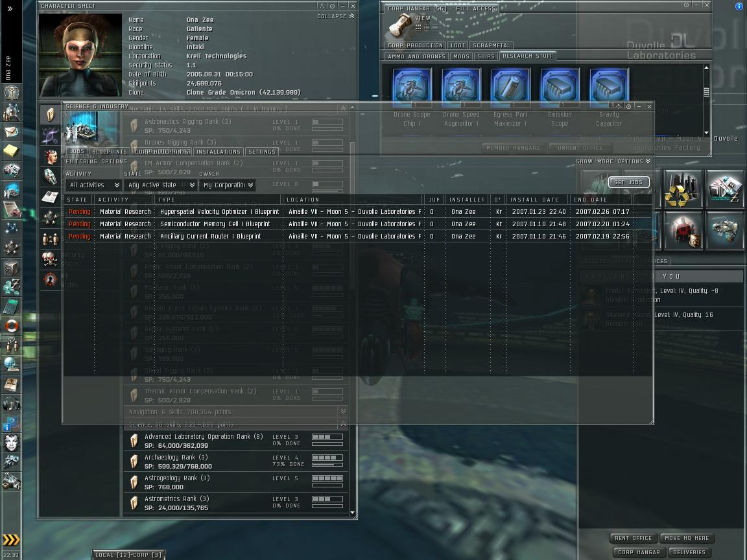Switch Corp Hangar to list view
Viewport: 747px width, 560px height.
pyautogui.click(x=435, y=28)
